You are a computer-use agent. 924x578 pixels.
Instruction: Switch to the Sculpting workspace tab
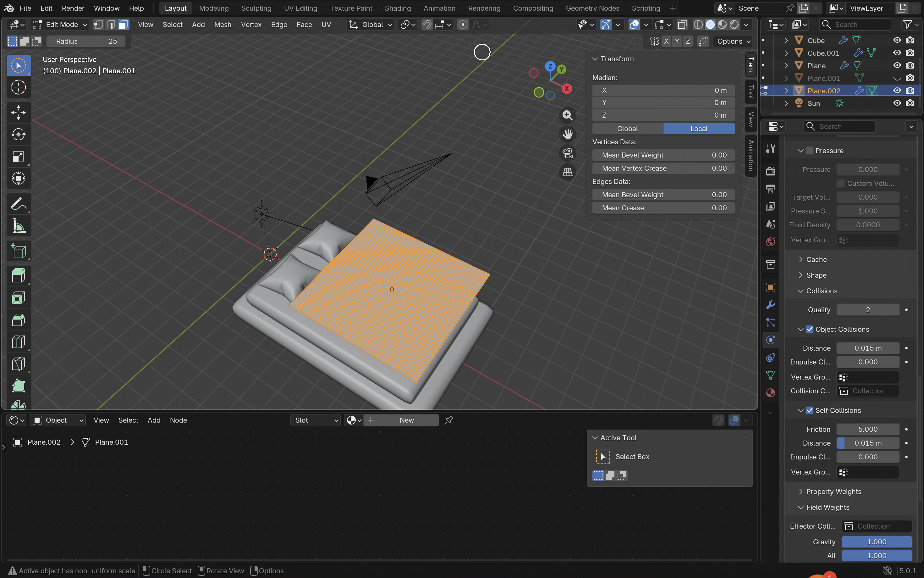tap(256, 8)
